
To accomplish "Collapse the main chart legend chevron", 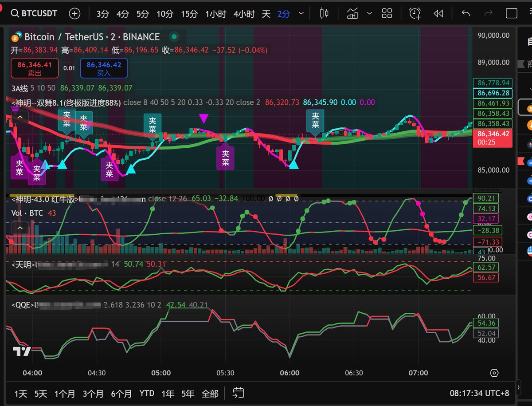I will click(x=21, y=118).
